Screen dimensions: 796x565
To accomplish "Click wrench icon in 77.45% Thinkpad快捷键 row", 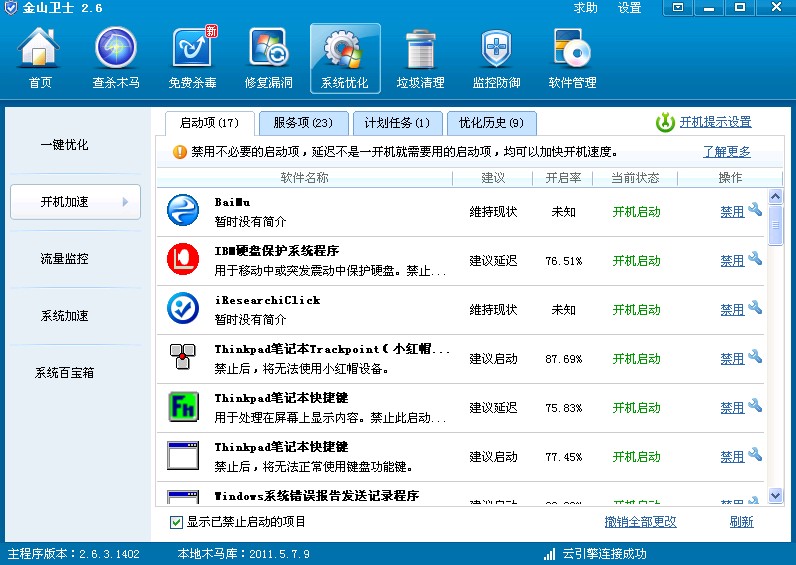I will click(755, 454).
